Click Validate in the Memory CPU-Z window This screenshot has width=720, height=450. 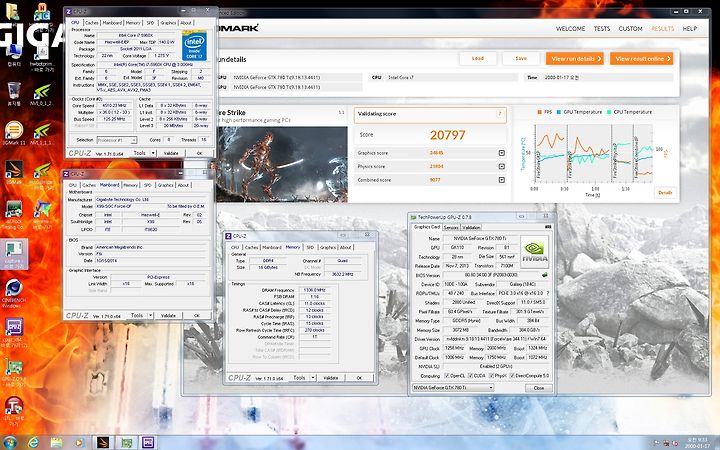pyautogui.click(x=331, y=378)
